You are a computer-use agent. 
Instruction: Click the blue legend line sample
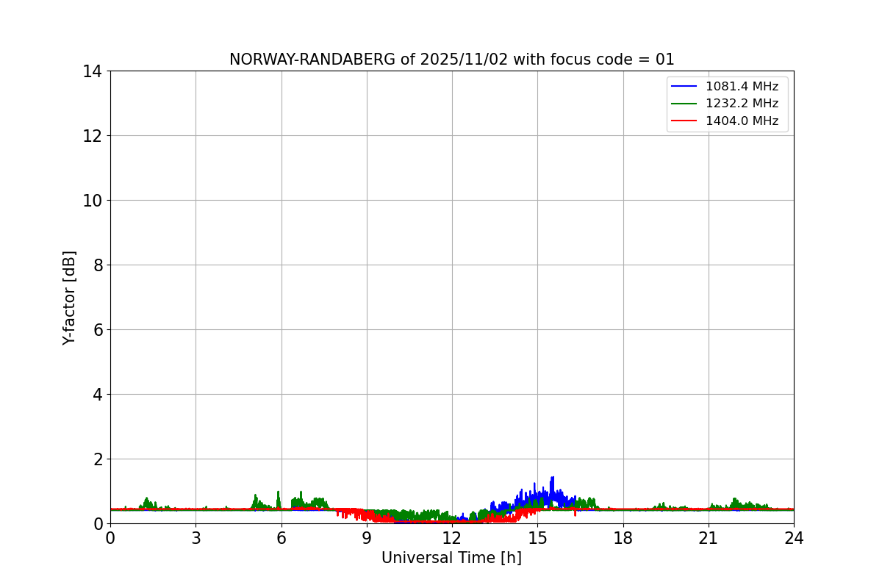(x=684, y=87)
